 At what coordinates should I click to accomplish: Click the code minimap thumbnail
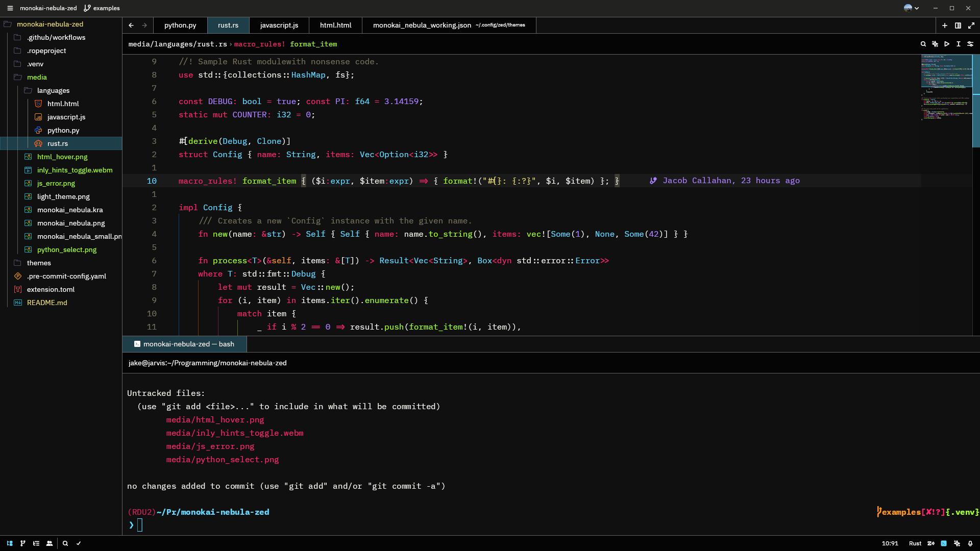click(x=946, y=87)
